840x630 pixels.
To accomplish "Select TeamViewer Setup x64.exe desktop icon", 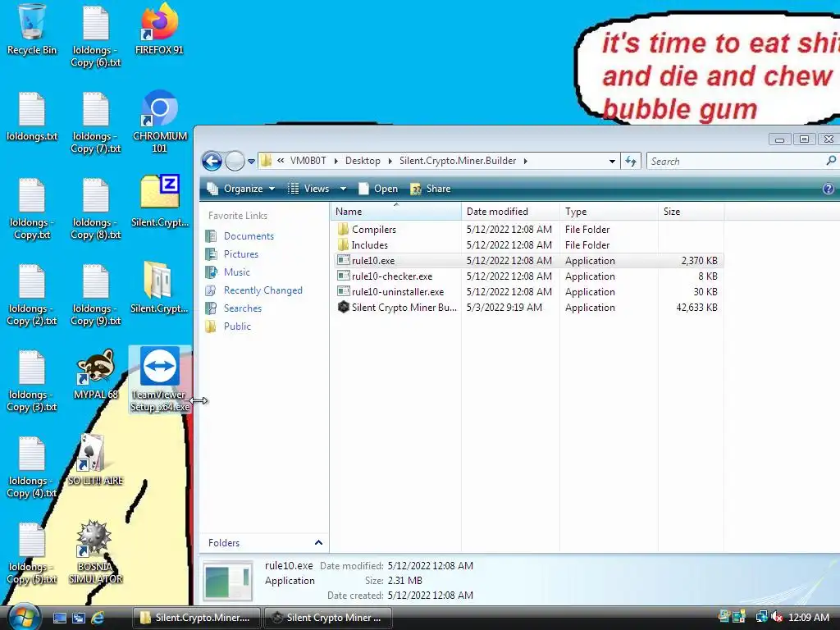I will (160, 380).
